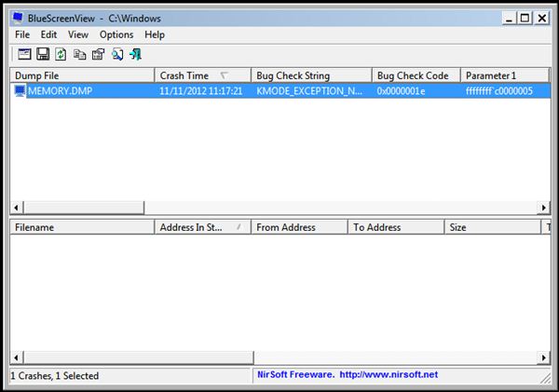The image size is (559, 392).
Task: Click the lower pane right scroll arrow
Action: (543, 358)
